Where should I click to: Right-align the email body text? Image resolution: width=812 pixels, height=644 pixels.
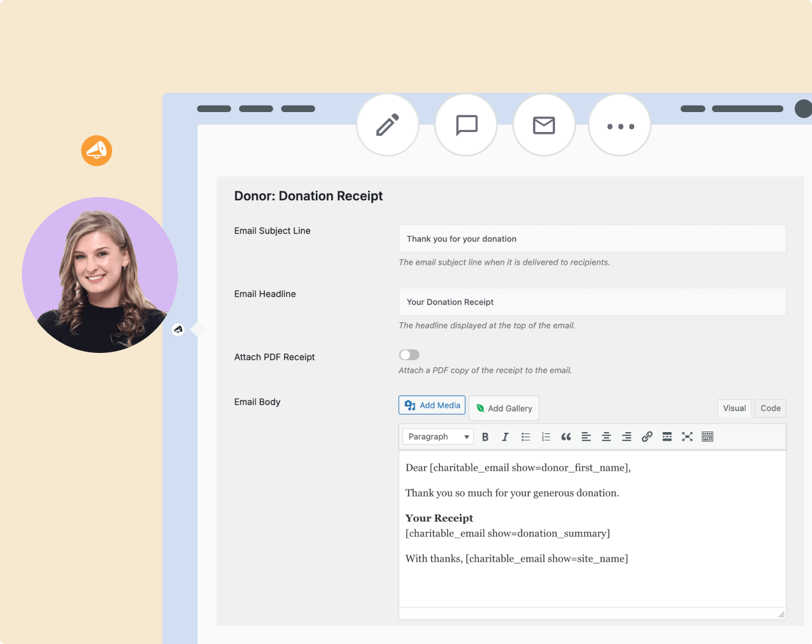(x=626, y=437)
